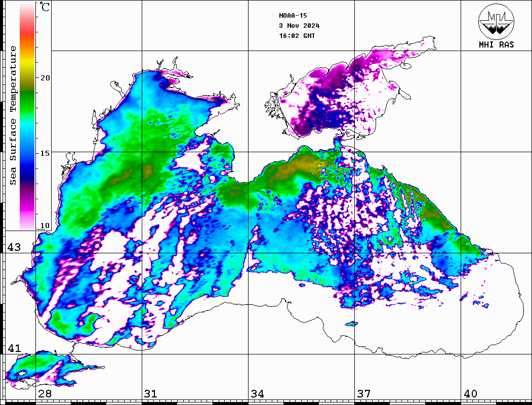Click the "10" tick on the temperature scale
The height and width of the screenshot is (405, 532).
[45, 226]
